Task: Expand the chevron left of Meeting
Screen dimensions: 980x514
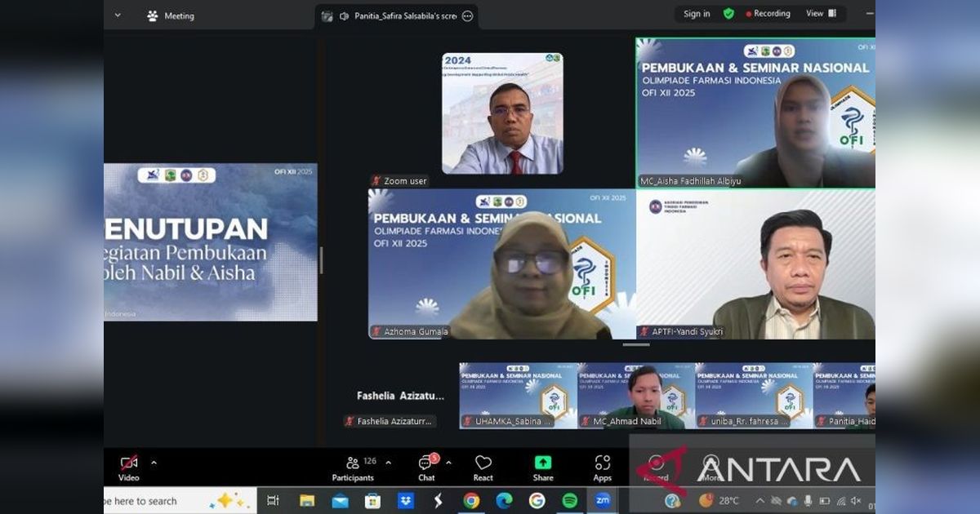Action: (x=118, y=15)
